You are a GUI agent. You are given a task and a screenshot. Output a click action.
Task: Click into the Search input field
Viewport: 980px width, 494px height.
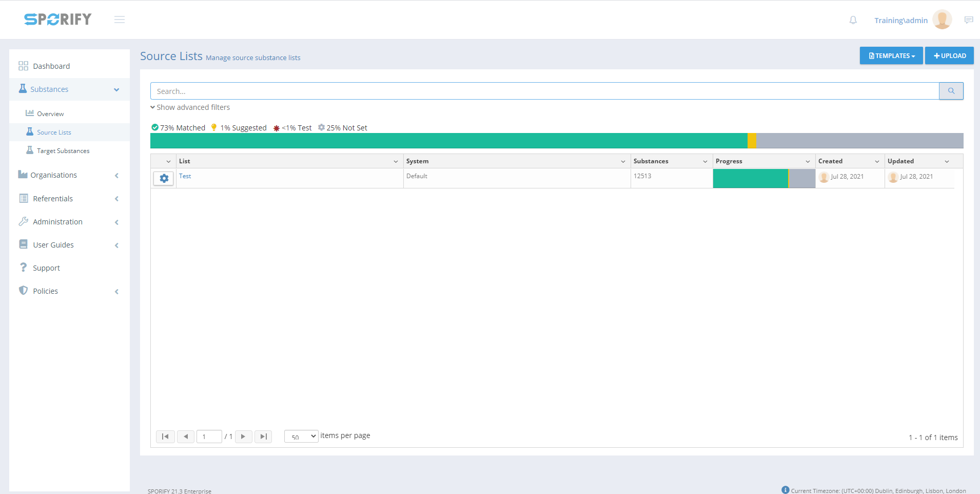point(544,91)
